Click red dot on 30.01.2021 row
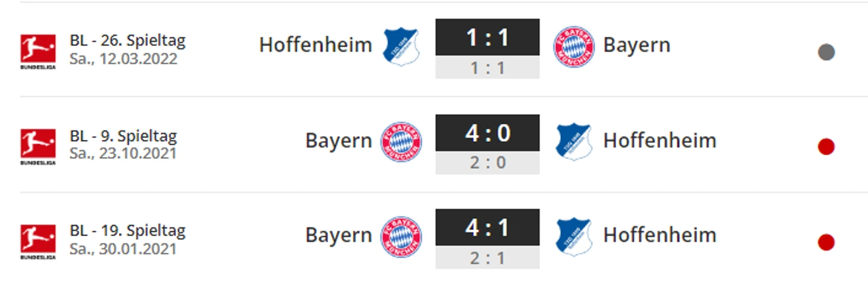The width and height of the screenshot is (868, 282). click(826, 242)
